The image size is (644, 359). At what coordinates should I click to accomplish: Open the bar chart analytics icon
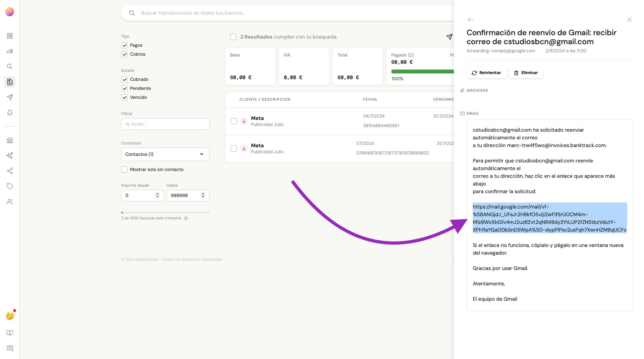10,51
